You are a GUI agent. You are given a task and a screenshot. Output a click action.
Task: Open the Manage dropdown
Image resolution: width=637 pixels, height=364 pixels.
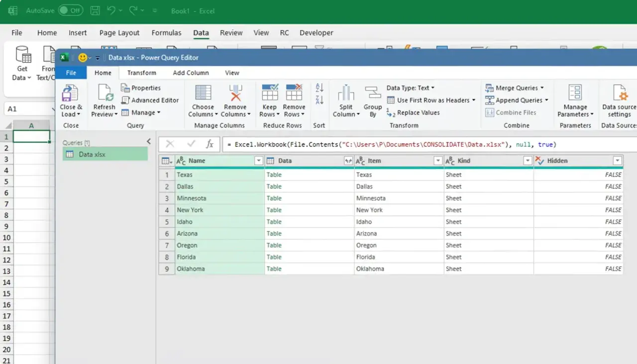141,113
